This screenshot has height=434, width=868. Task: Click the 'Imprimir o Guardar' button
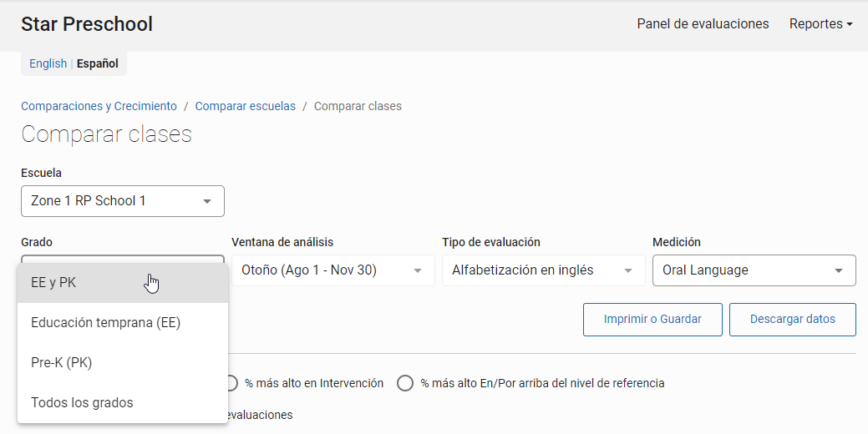point(652,320)
